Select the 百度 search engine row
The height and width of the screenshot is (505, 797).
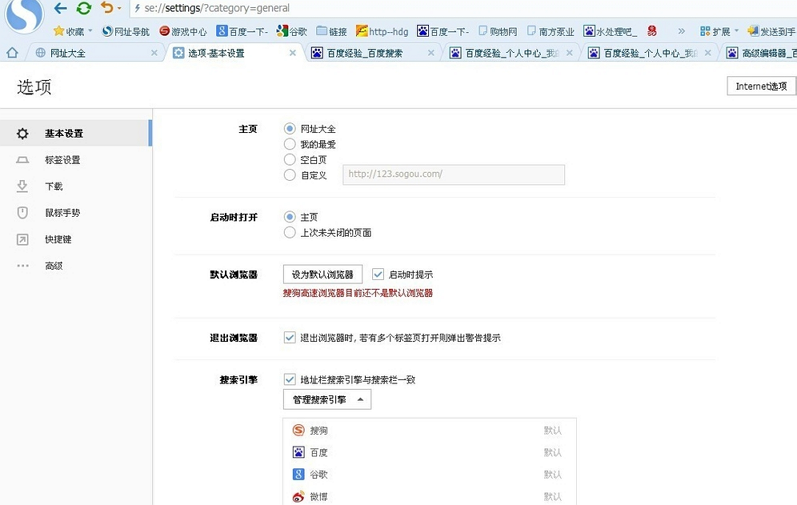coord(430,452)
